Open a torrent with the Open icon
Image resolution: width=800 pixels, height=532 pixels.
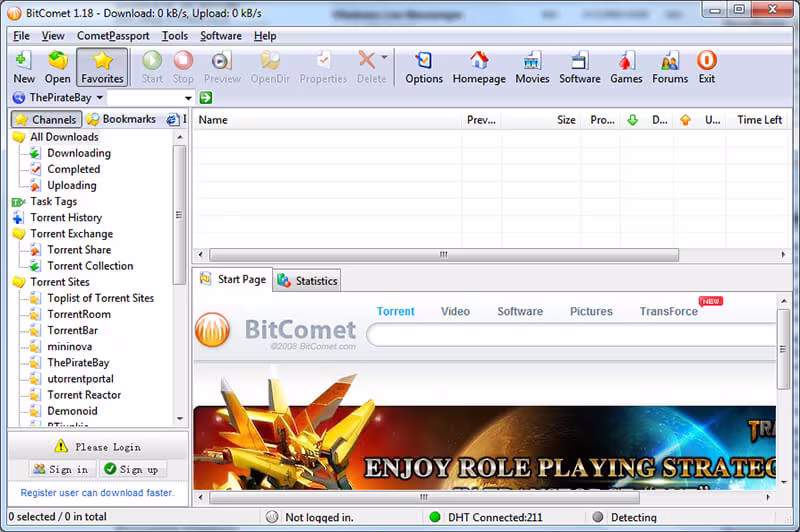(57, 67)
